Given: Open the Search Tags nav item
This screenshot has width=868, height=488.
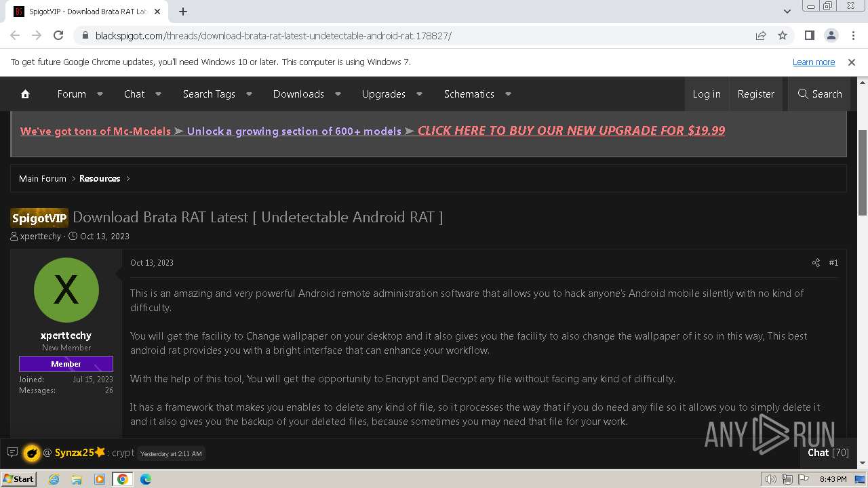Looking at the screenshot, I should [209, 94].
